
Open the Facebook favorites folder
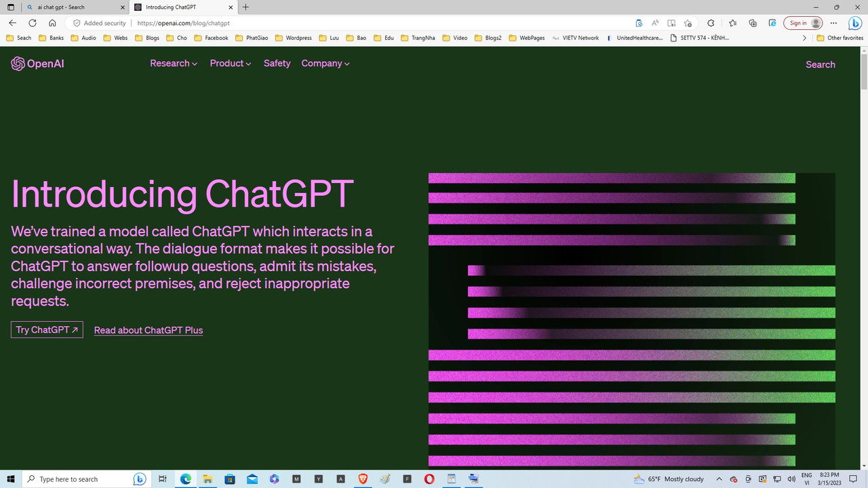(x=212, y=38)
